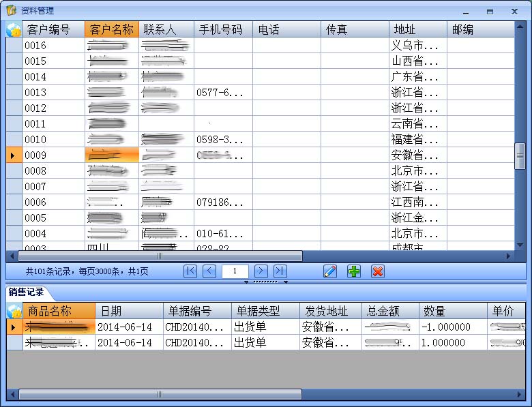
Task: Go to first page of records
Action: [190, 271]
